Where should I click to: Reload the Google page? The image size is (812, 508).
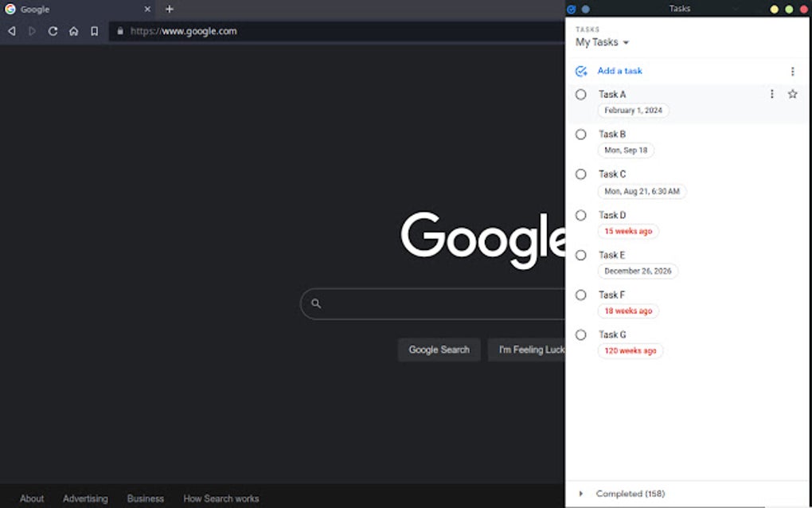point(53,31)
